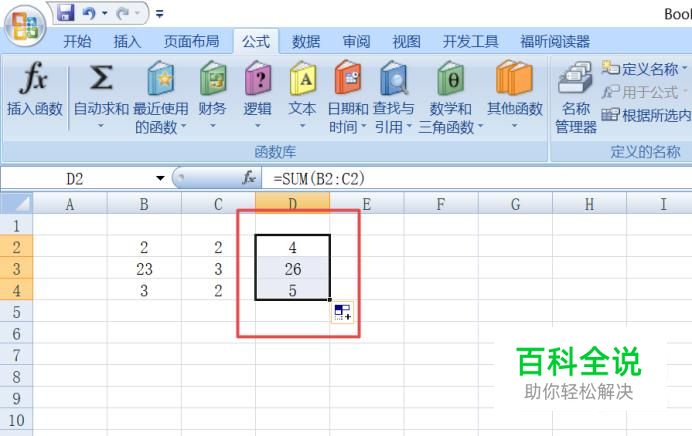Select row 7 header
The width and height of the screenshot is (692, 436).
(16, 355)
